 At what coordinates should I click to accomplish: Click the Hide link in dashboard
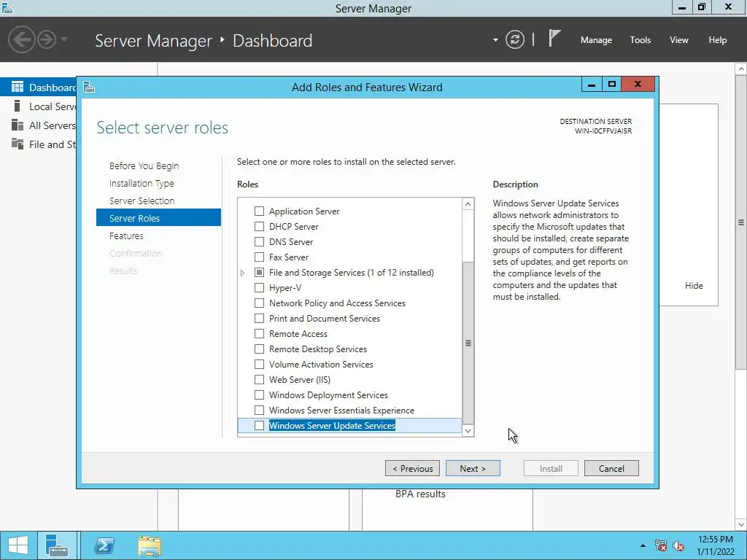[694, 286]
